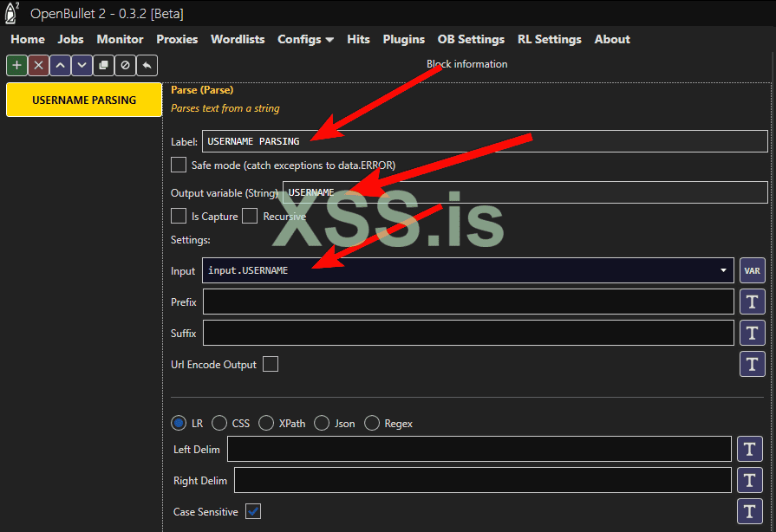The width and height of the screenshot is (776, 532).
Task: Expand the Configs menu dropdown
Action: pyautogui.click(x=305, y=40)
